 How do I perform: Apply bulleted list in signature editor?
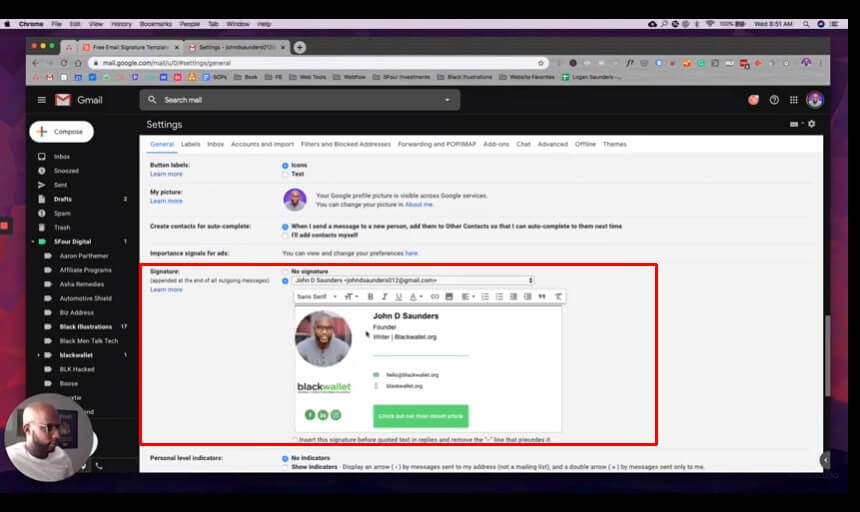pos(499,297)
